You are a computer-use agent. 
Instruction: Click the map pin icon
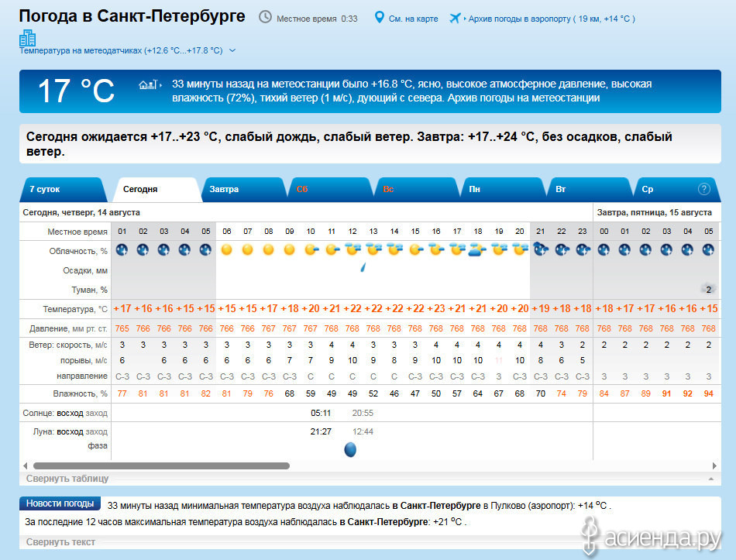(x=379, y=17)
